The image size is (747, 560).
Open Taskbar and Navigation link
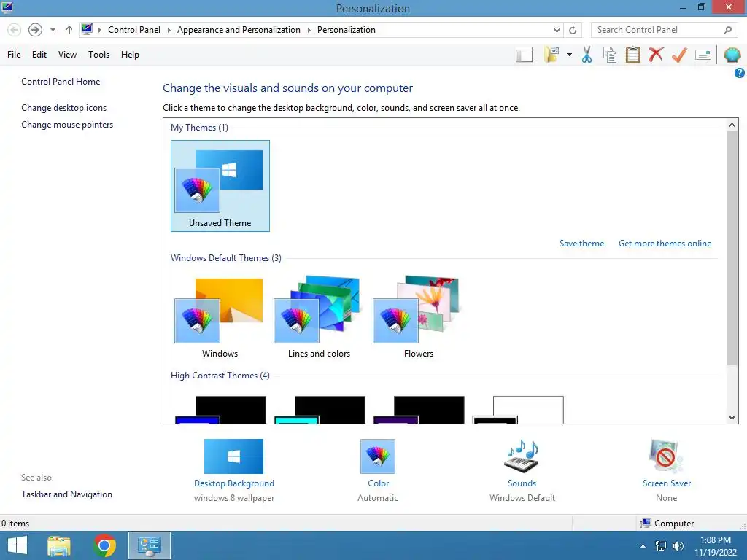[66, 494]
